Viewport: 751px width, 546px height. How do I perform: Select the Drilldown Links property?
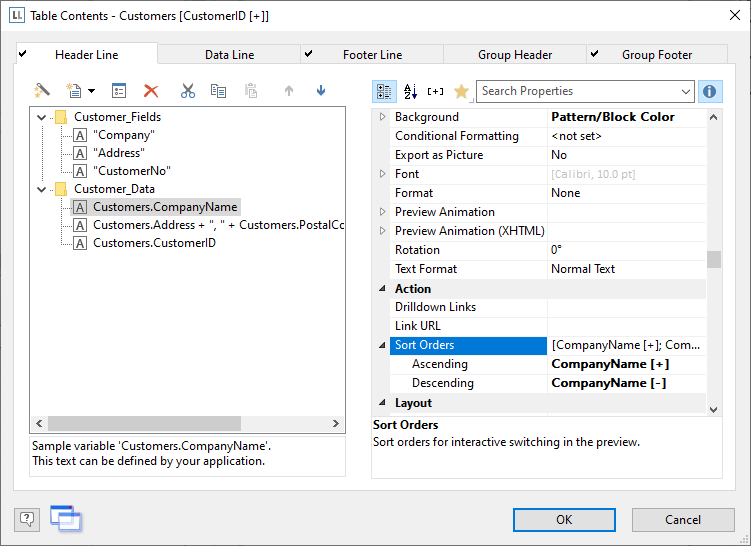(x=548, y=307)
